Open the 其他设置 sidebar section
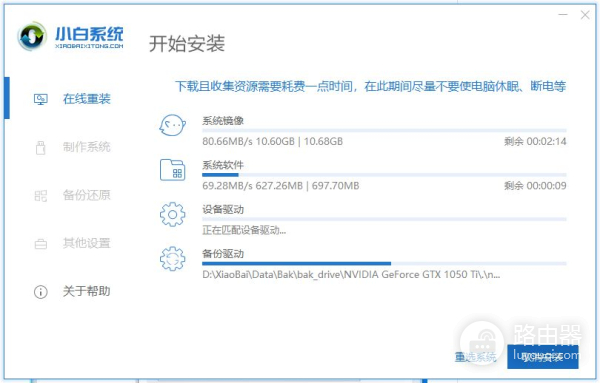The height and width of the screenshot is (383, 600). click(86, 243)
